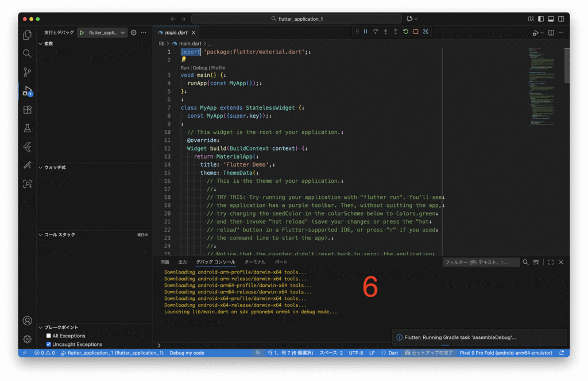This screenshot has width=588, height=381.
Task: Switch to the 出力 panel tab
Action: click(x=183, y=262)
